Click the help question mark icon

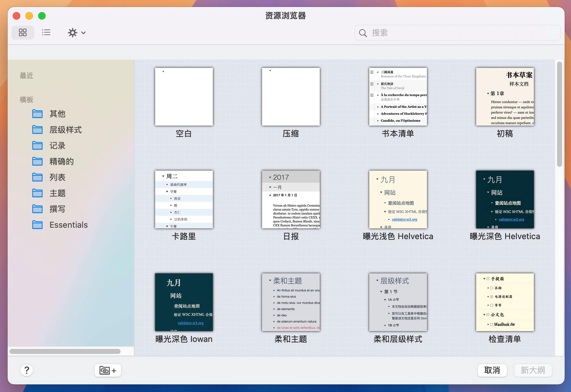27,370
